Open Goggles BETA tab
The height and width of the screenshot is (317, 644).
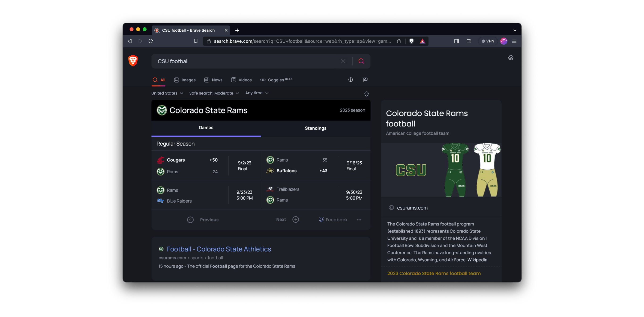(x=276, y=80)
